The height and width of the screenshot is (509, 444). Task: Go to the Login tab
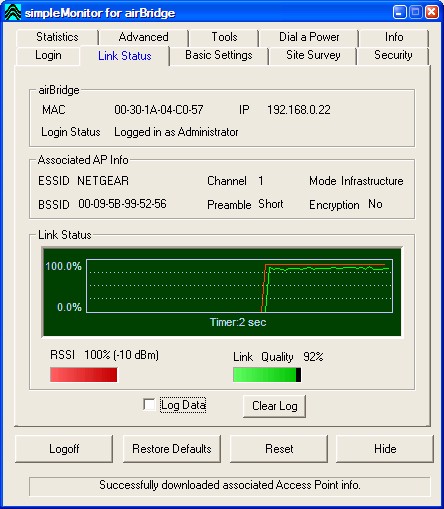tap(48, 55)
